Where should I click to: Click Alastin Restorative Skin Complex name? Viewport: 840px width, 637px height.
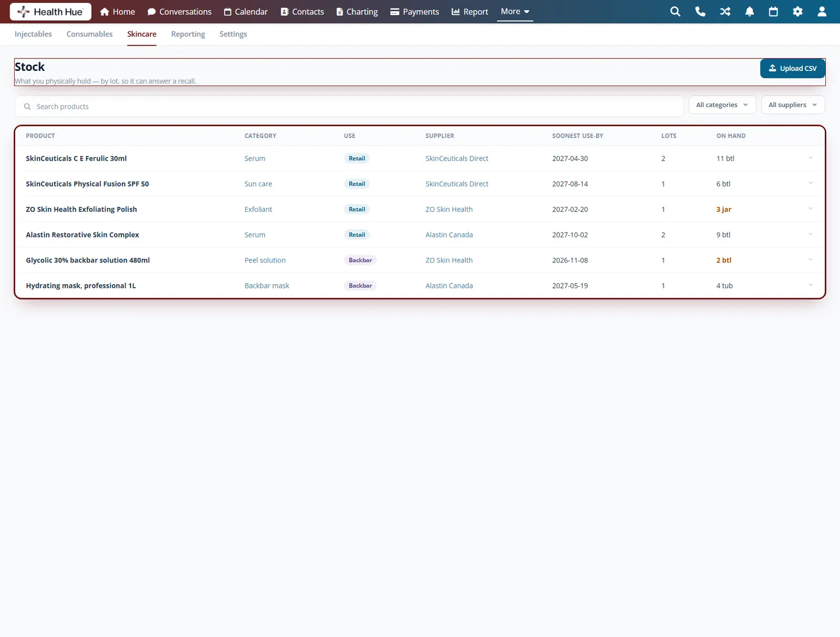tap(82, 235)
